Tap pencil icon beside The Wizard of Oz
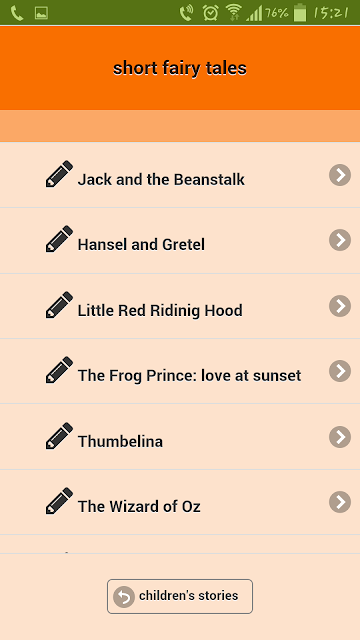 point(59,501)
